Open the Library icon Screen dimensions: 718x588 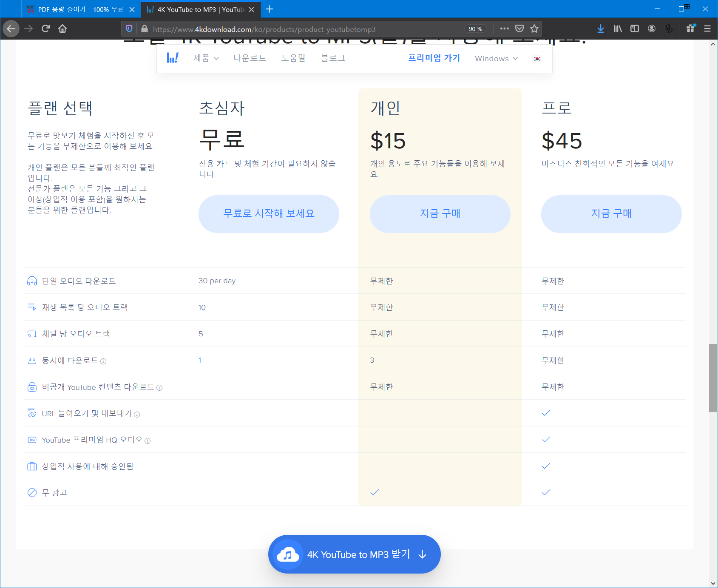(x=618, y=28)
